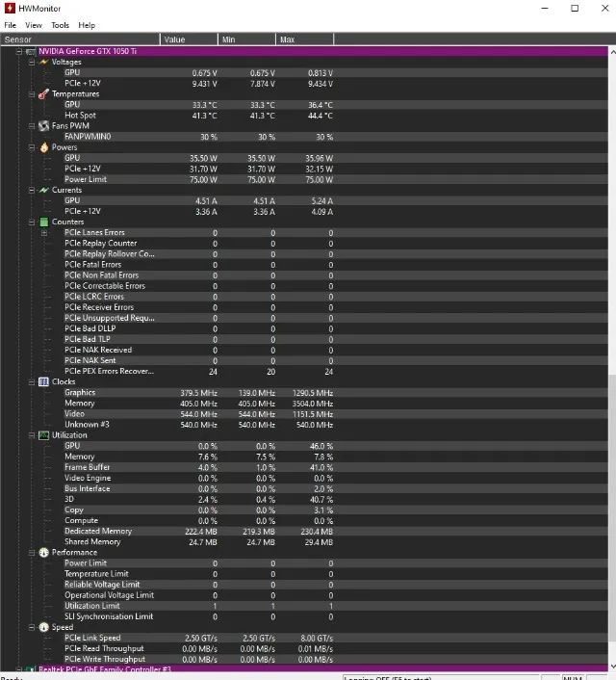Collapse the Powers group
This screenshot has width=616, height=680.
pos(32,147)
